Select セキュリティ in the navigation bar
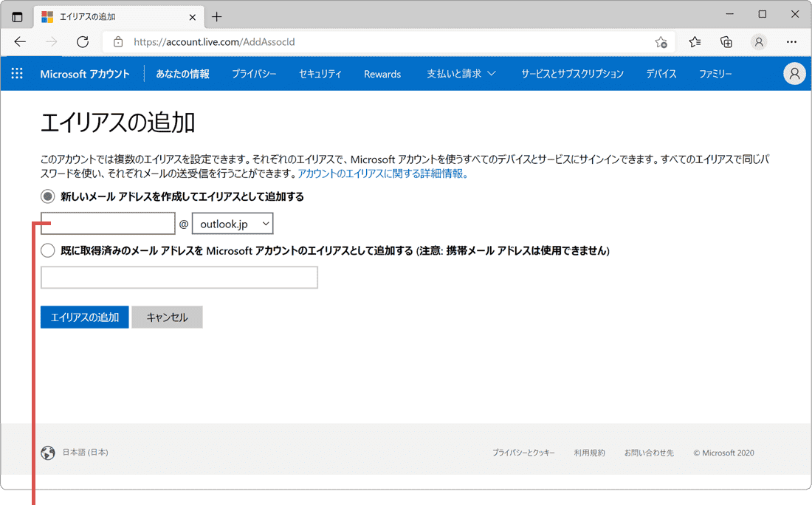This screenshot has width=812, height=505. click(320, 73)
